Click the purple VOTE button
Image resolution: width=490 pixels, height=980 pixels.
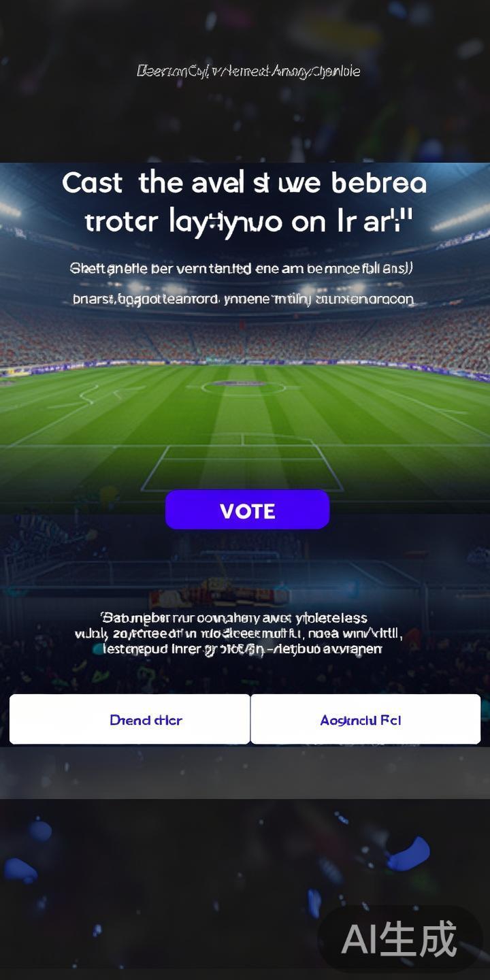(x=247, y=510)
